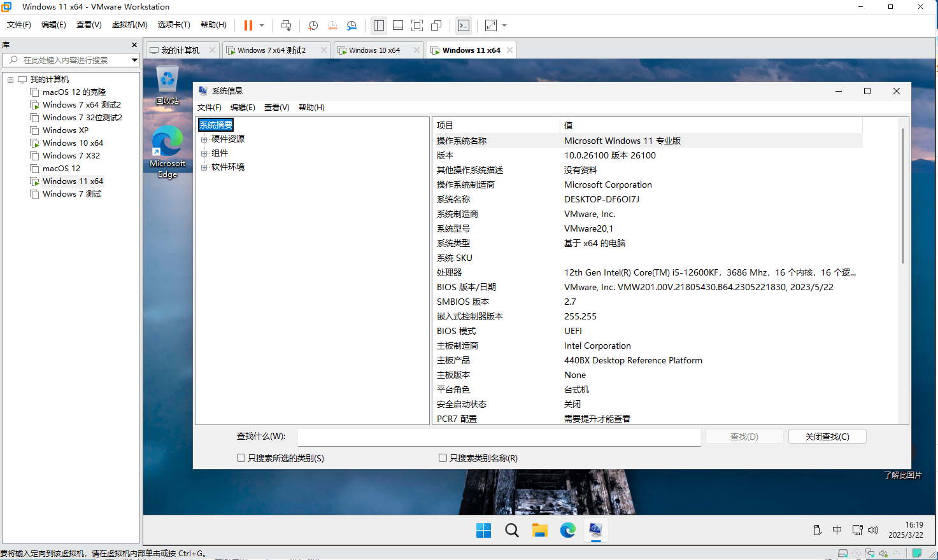Click the system info vertical scrollbar
Image resolution: width=938 pixels, height=560 pixels.
click(903, 197)
